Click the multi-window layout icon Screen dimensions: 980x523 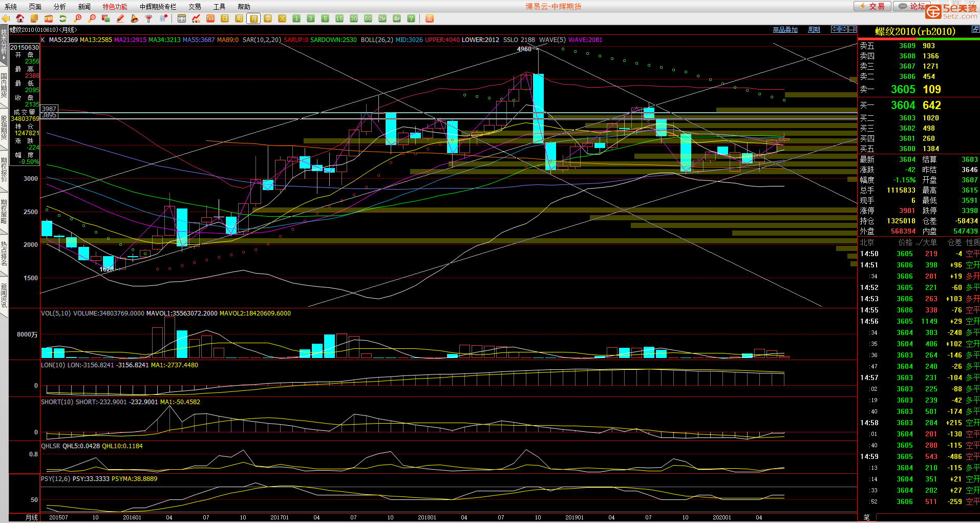tap(106, 18)
